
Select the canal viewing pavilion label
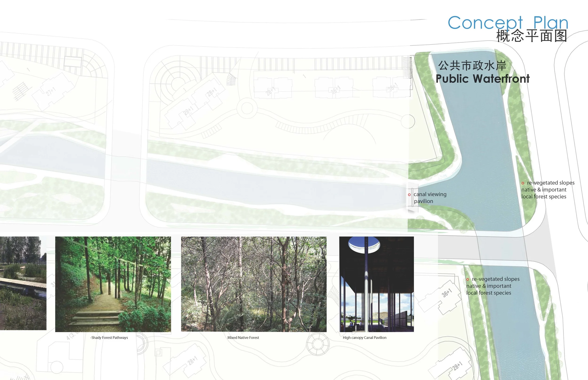[430, 198]
